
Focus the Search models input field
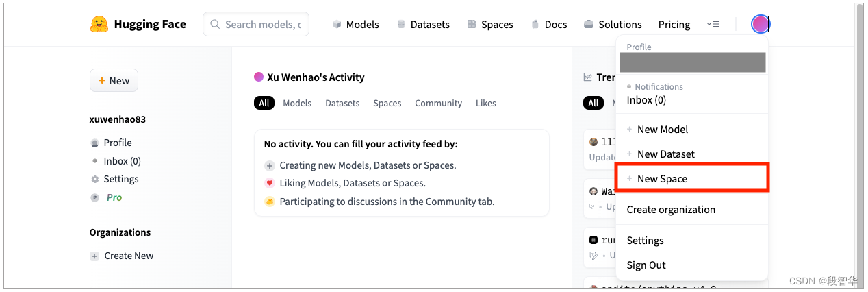click(256, 24)
